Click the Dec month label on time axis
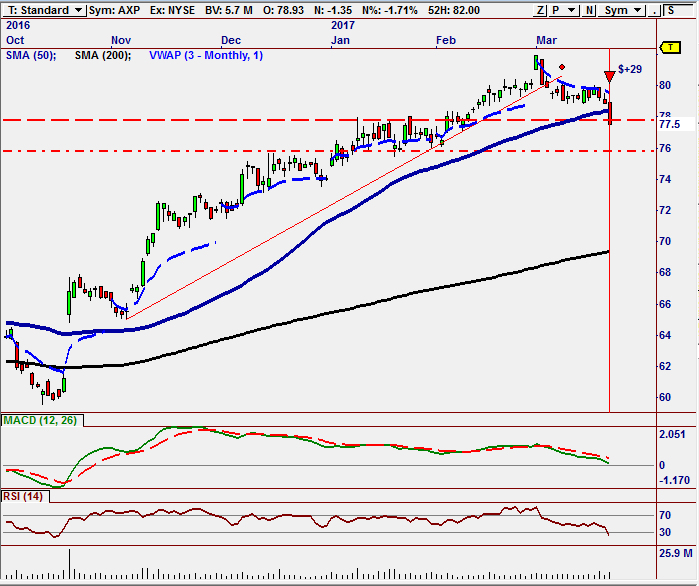Image resolution: width=699 pixels, height=586 pixels. (x=230, y=41)
